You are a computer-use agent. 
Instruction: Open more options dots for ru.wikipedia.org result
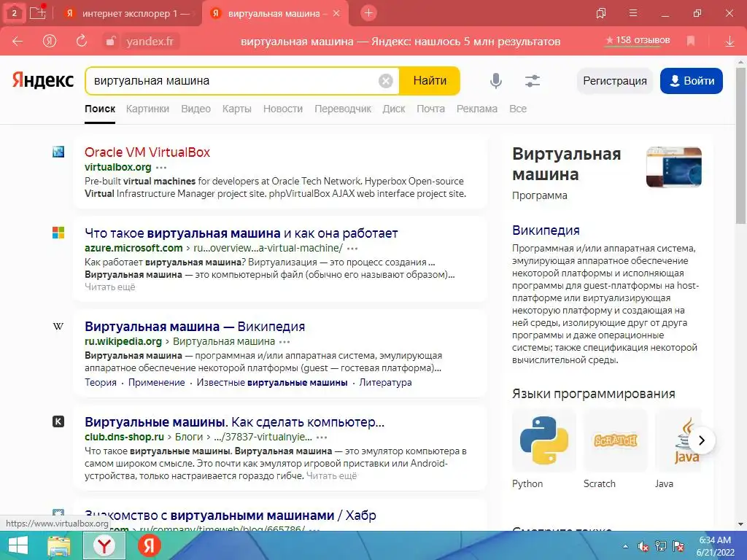pyautogui.click(x=285, y=342)
